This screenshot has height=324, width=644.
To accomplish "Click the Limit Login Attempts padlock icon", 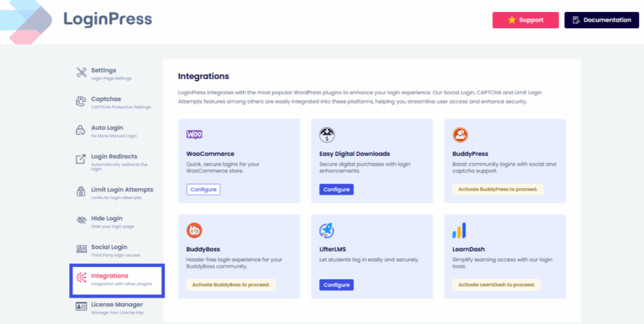I will coord(81,191).
